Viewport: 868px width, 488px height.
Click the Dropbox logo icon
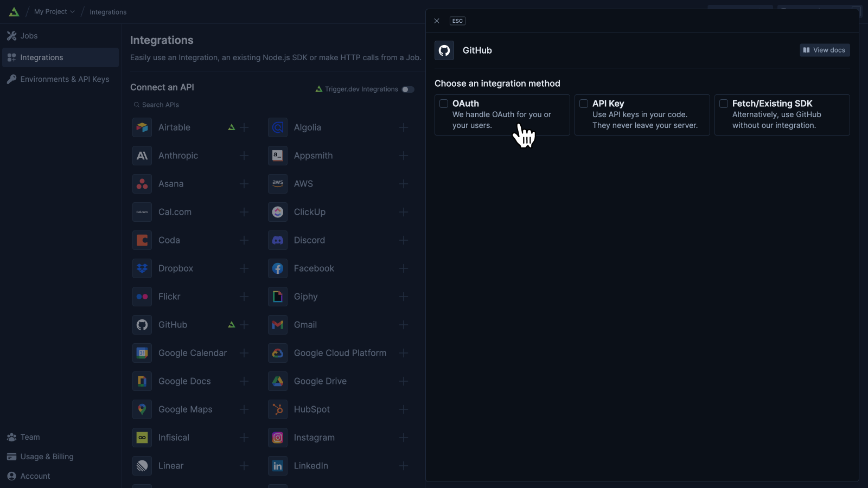[142, 268]
